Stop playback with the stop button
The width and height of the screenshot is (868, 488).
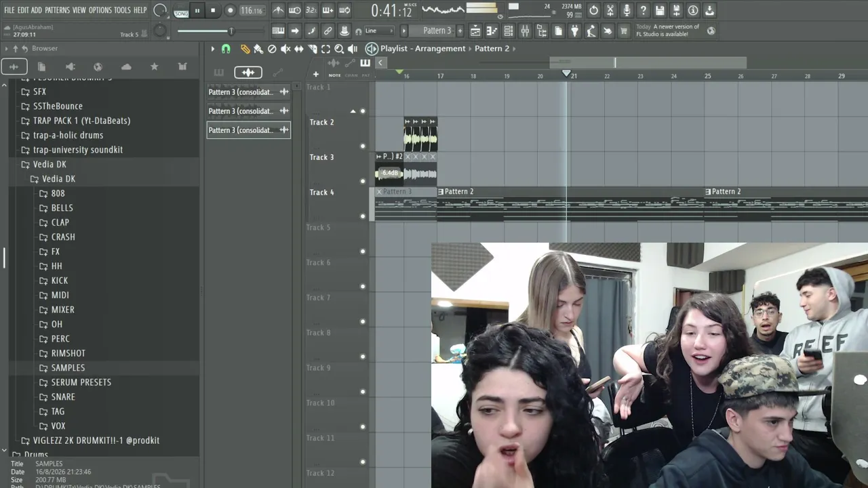coord(213,10)
